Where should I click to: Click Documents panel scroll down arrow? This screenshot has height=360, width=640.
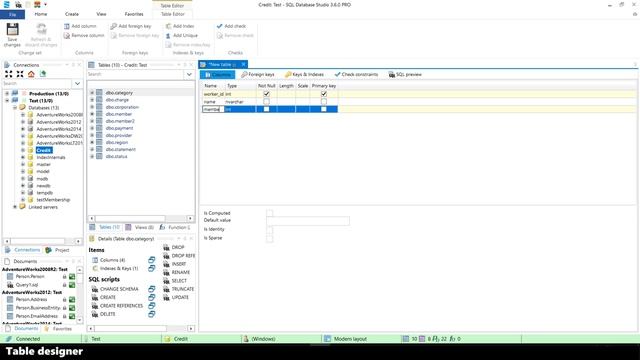pos(80,320)
